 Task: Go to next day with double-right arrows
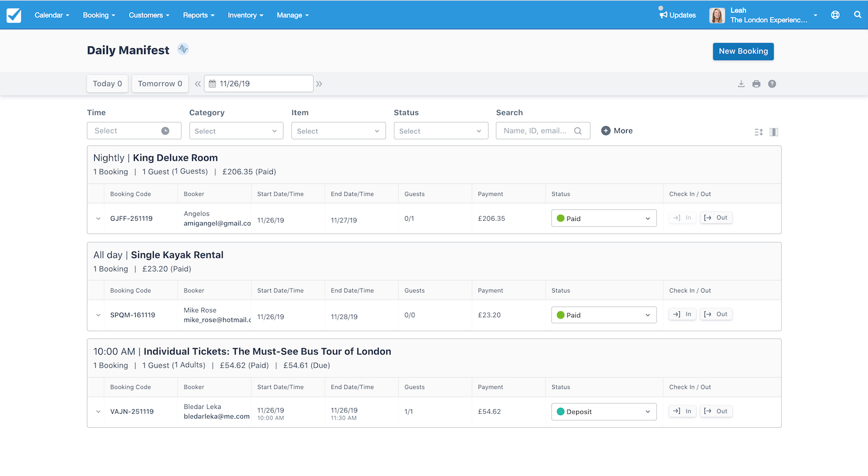[319, 84]
